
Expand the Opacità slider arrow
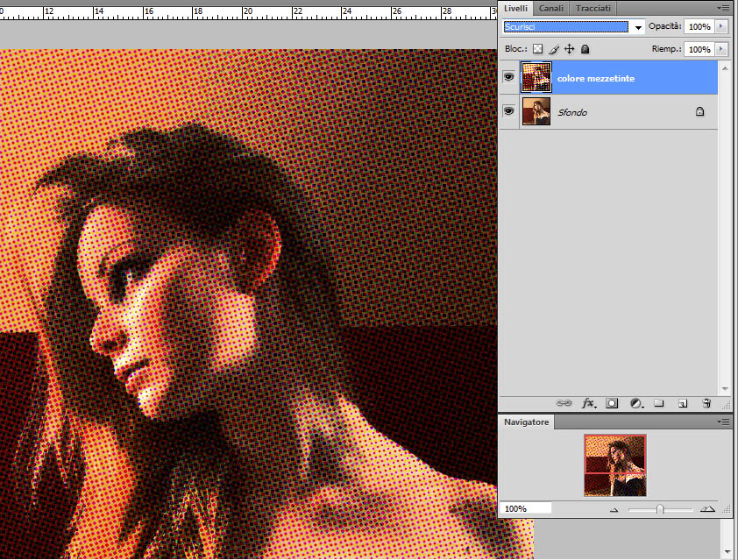click(x=721, y=27)
